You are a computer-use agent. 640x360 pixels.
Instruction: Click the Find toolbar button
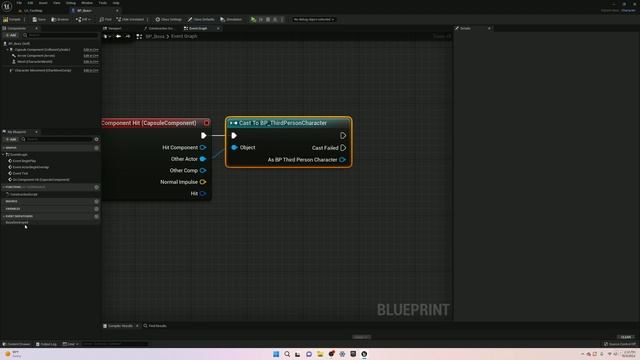(106, 19)
